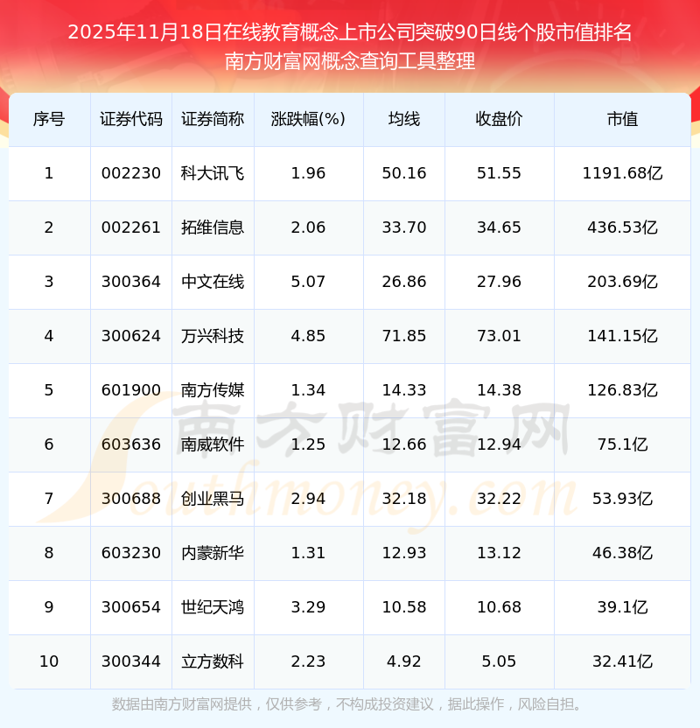The width and height of the screenshot is (700, 728).
Task: Select stock name 南方传媒
Action: tap(213, 390)
